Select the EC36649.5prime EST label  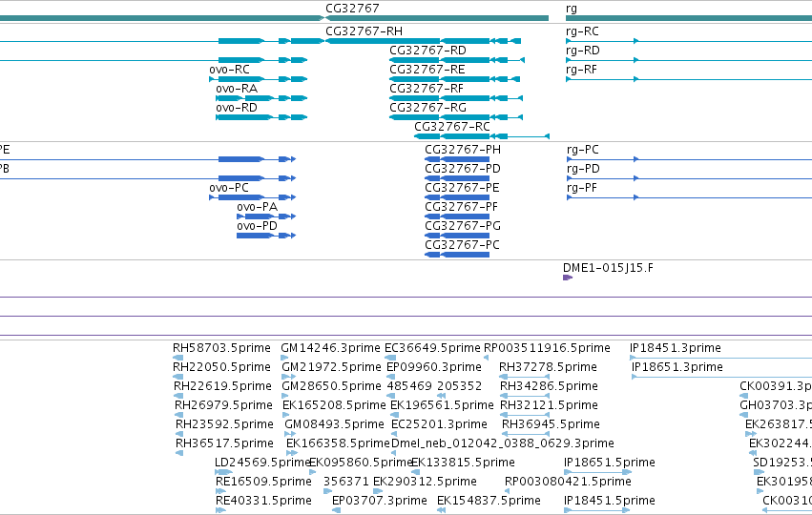pyautogui.click(x=433, y=348)
